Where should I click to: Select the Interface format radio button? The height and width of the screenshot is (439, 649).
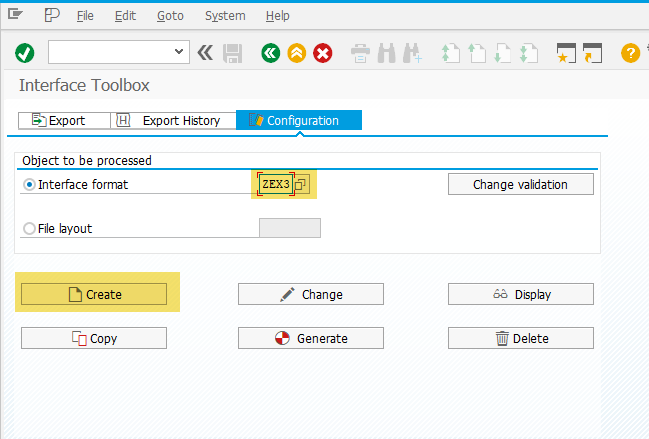(29, 185)
